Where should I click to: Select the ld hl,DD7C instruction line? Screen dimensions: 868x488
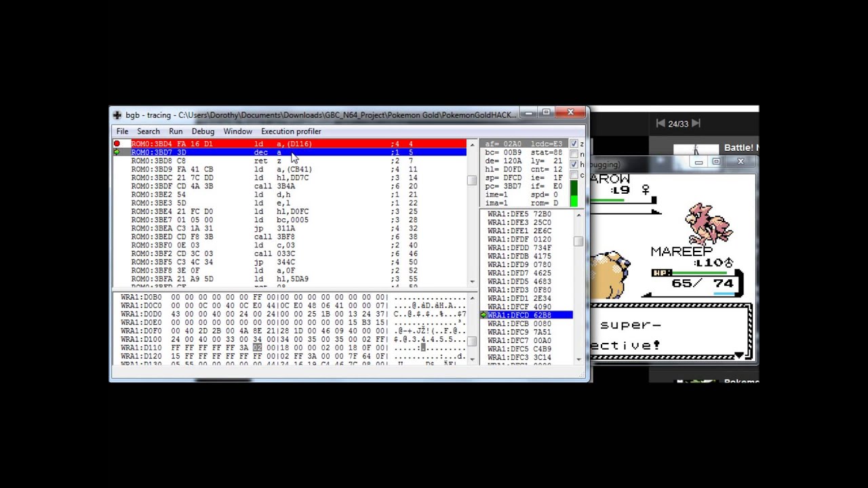tap(298, 178)
